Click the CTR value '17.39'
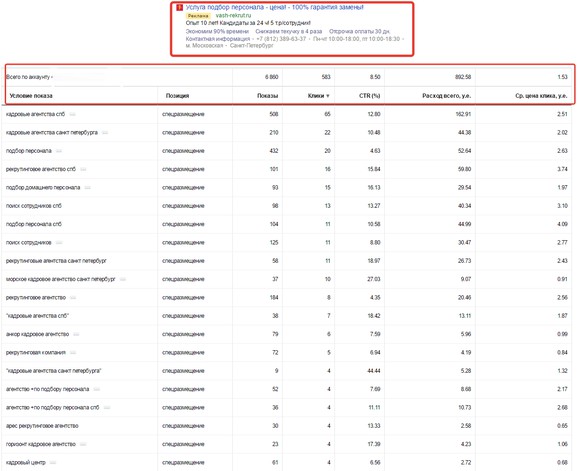579x471 pixels. point(374,444)
